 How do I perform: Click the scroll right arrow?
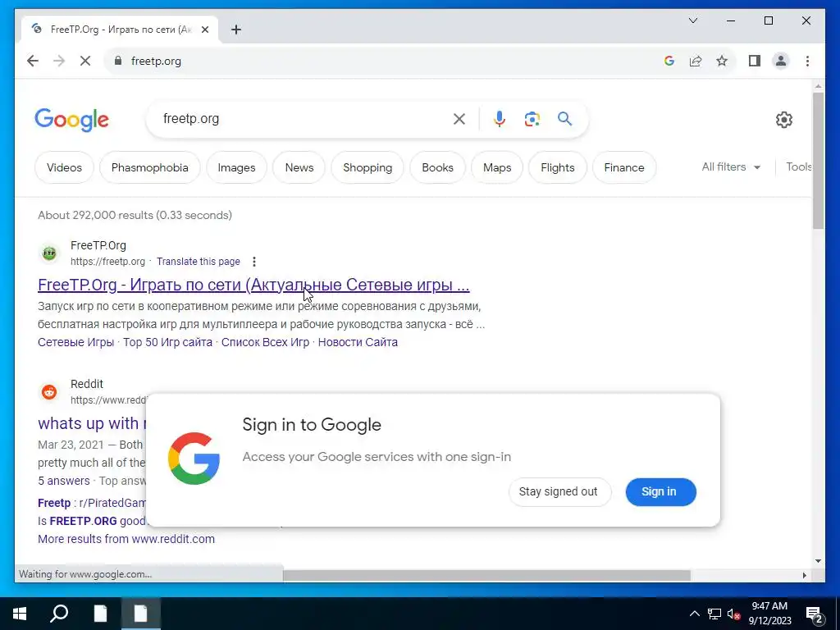click(804, 575)
